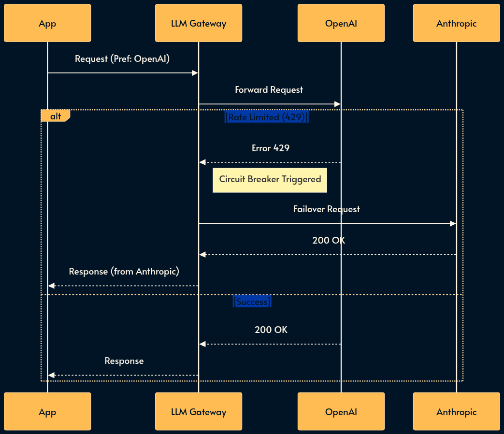The height and width of the screenshot is (434, 504).
Task: Click the 'alt' fragment label
Action: [x=55, y=116]
